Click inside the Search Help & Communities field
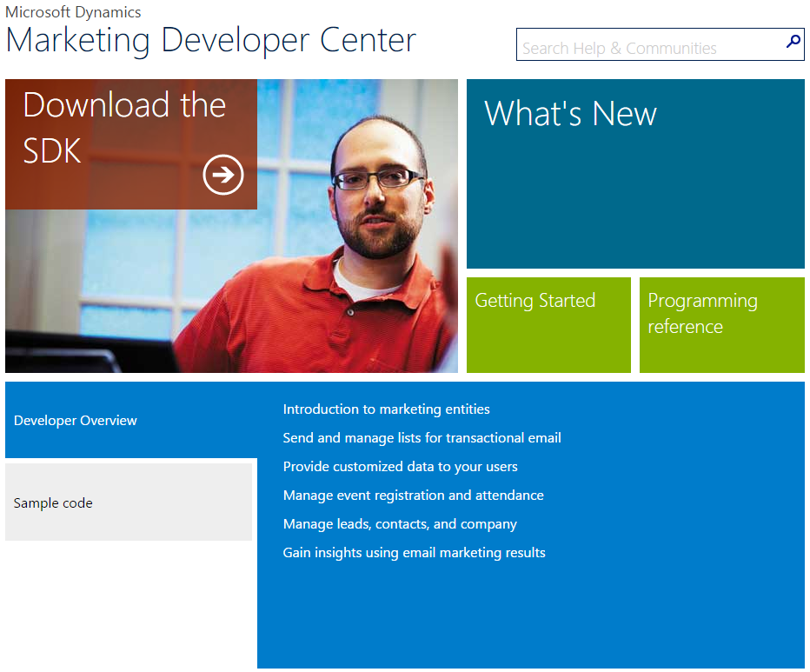 647,48
